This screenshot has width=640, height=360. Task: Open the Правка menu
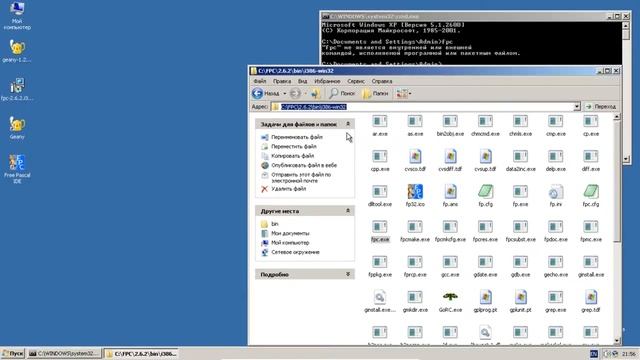[282, 81]
